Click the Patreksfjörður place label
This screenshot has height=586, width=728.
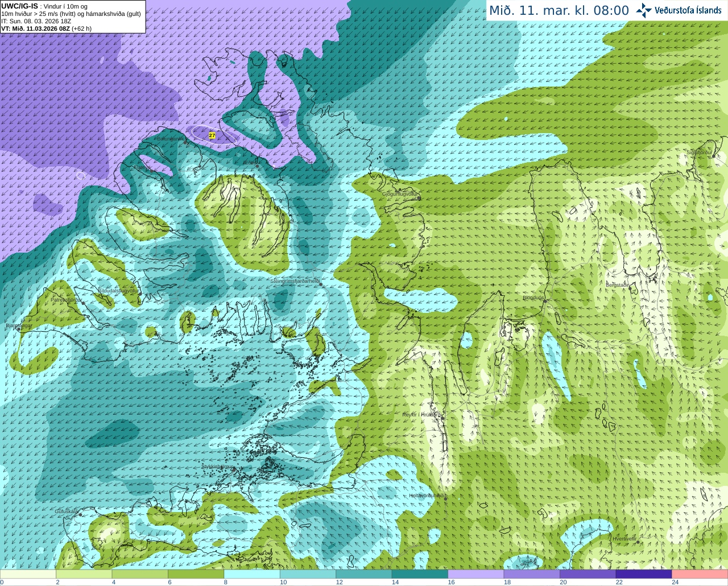(x=66, y=300)
